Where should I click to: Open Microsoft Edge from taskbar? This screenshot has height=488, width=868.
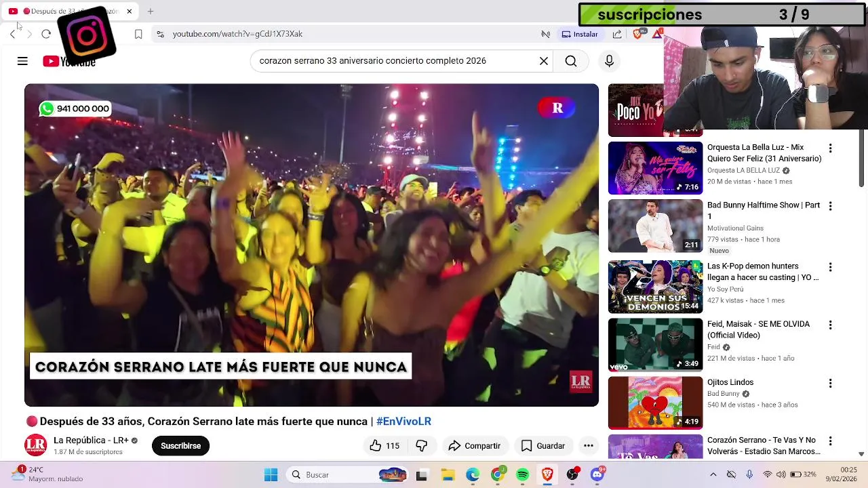[473, 474]
